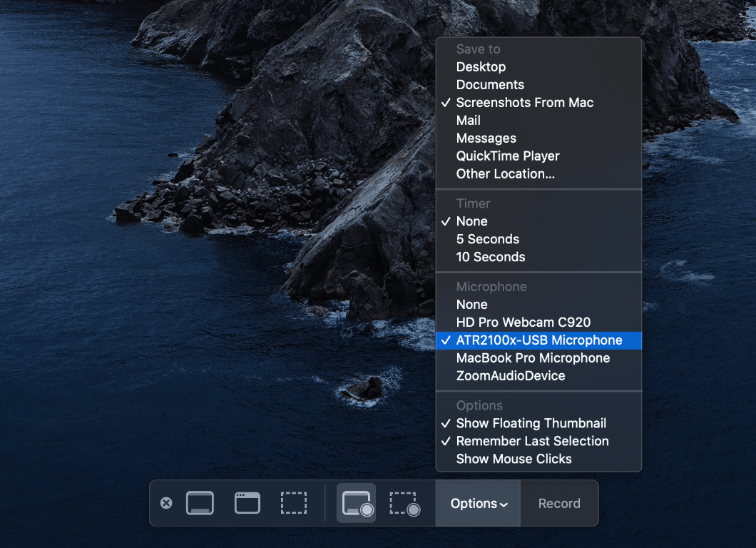Set Microphone to None
Viewport: 756px width, 548px height.
click(472, 304)
